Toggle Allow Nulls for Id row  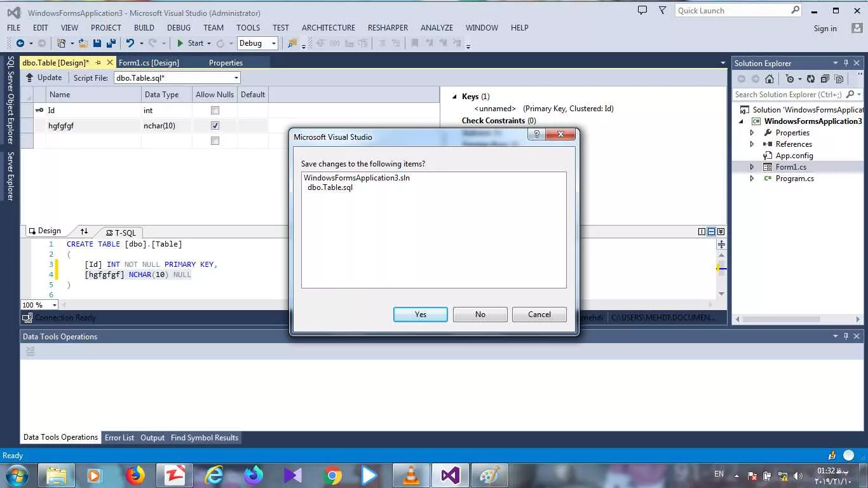click(215, 111)
